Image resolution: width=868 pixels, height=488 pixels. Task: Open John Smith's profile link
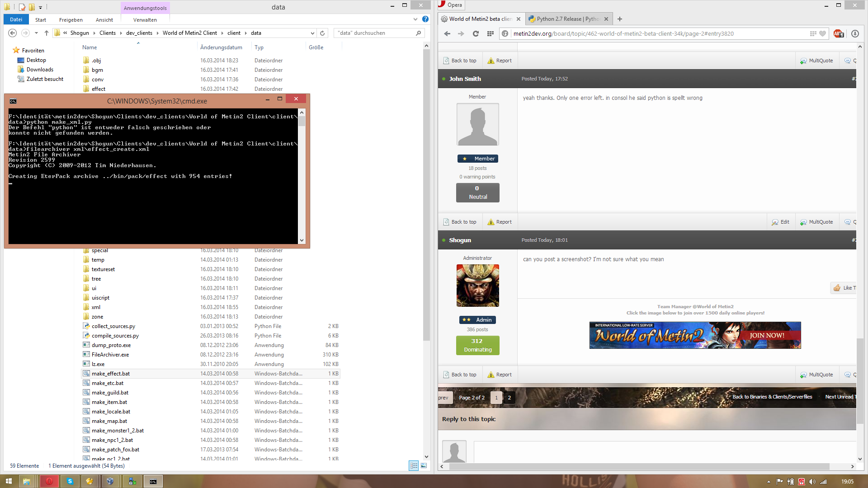pos(465,79)
